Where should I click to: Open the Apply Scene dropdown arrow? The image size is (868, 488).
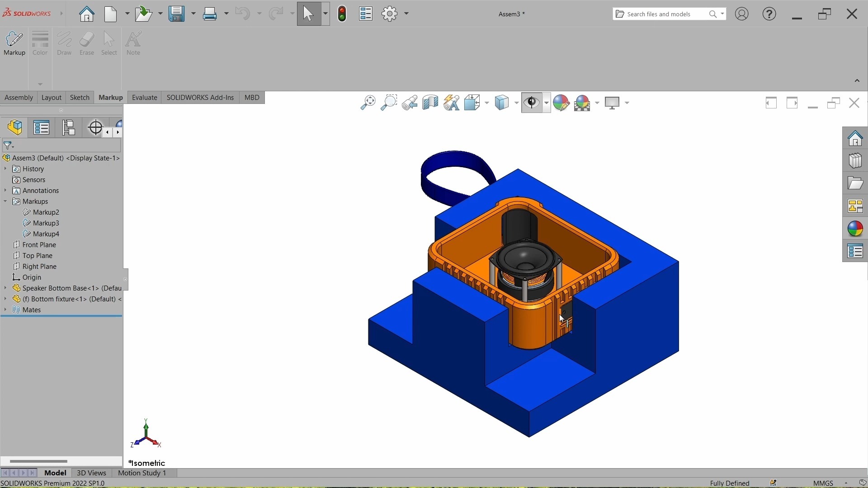point(597,103)
